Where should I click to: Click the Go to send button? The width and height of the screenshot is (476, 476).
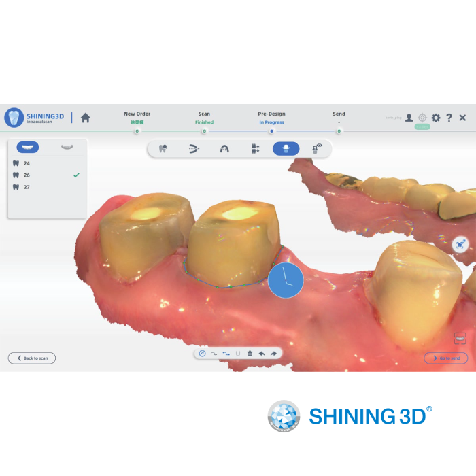coord(445,358)
